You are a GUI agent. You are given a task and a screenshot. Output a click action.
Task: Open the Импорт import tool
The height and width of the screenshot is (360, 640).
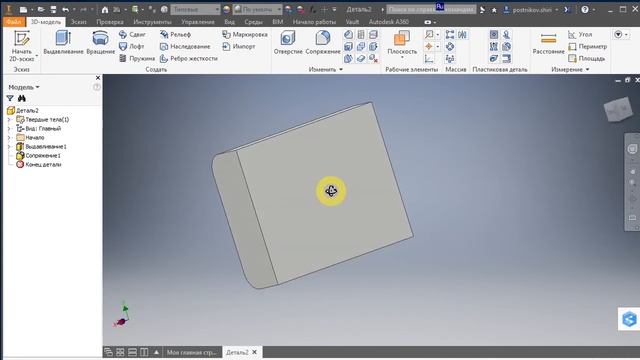pos(239,47)
